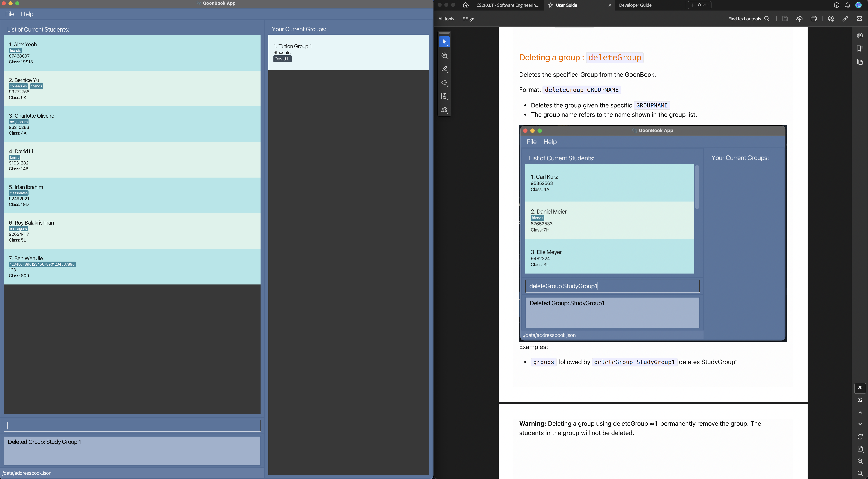Open the All tools panel
868x479 pixels.
pos(446,19)
